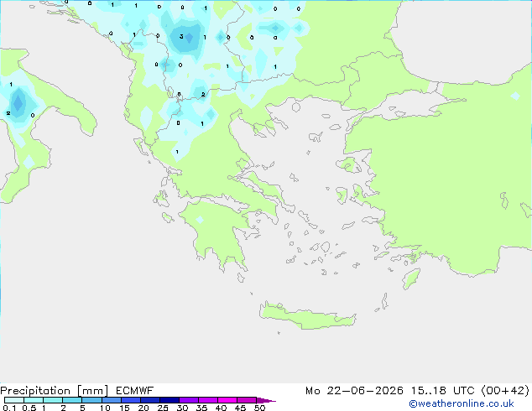
Task: Click the '10' legend scale value
Action: (x=105, y=408)
